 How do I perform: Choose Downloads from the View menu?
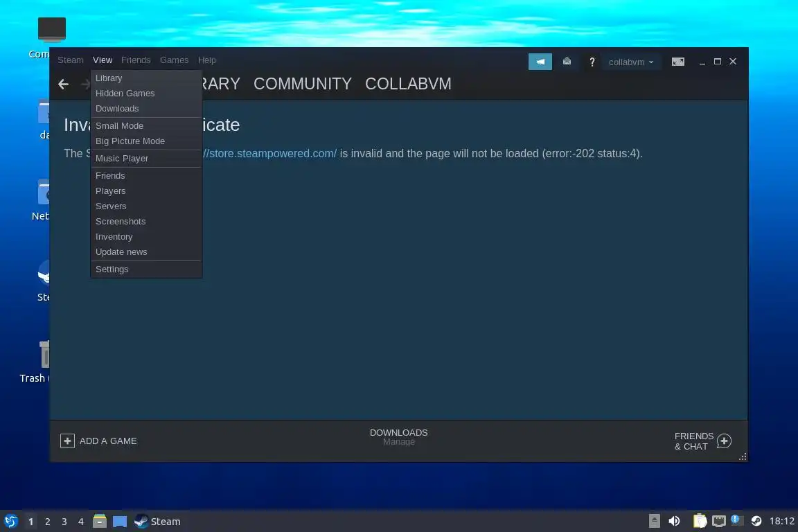[146, 109]
